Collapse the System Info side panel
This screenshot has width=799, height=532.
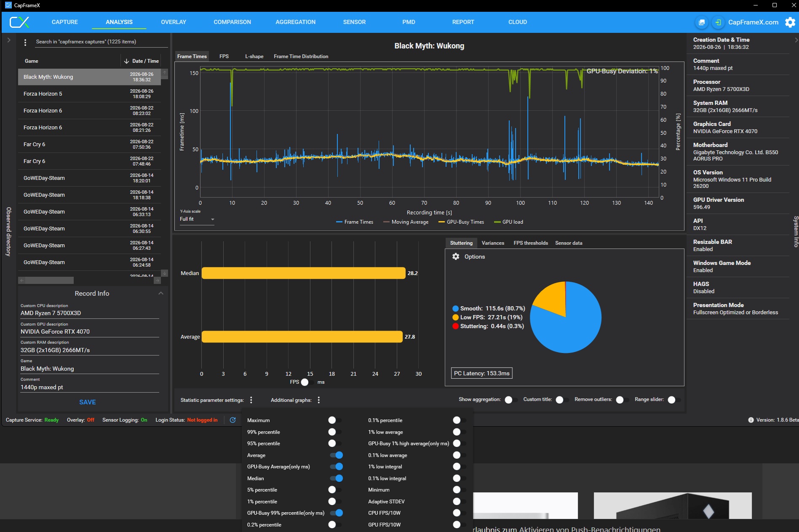796,40
